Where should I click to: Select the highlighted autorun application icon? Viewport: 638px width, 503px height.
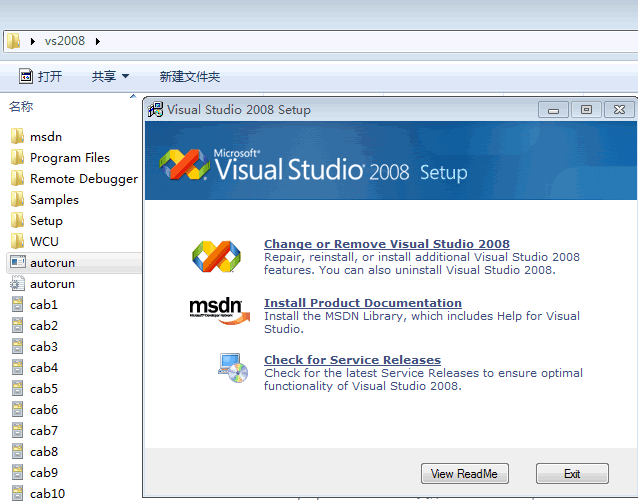pyautogui.click(x=17, y=262)
